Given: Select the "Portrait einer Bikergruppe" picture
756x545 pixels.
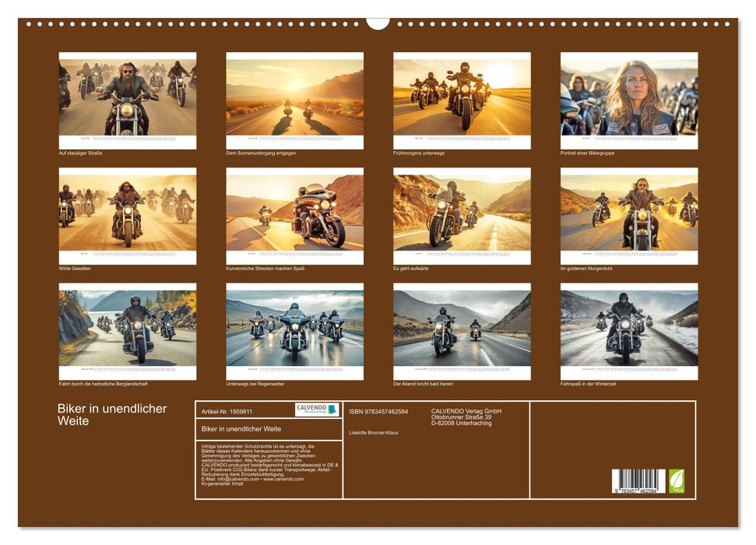Looking at the screenshot, I should click(x=629, y=97).
